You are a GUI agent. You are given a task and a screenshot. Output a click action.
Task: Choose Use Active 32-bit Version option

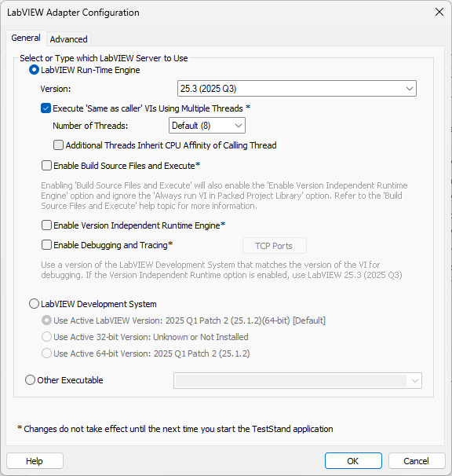click(46, 337)
